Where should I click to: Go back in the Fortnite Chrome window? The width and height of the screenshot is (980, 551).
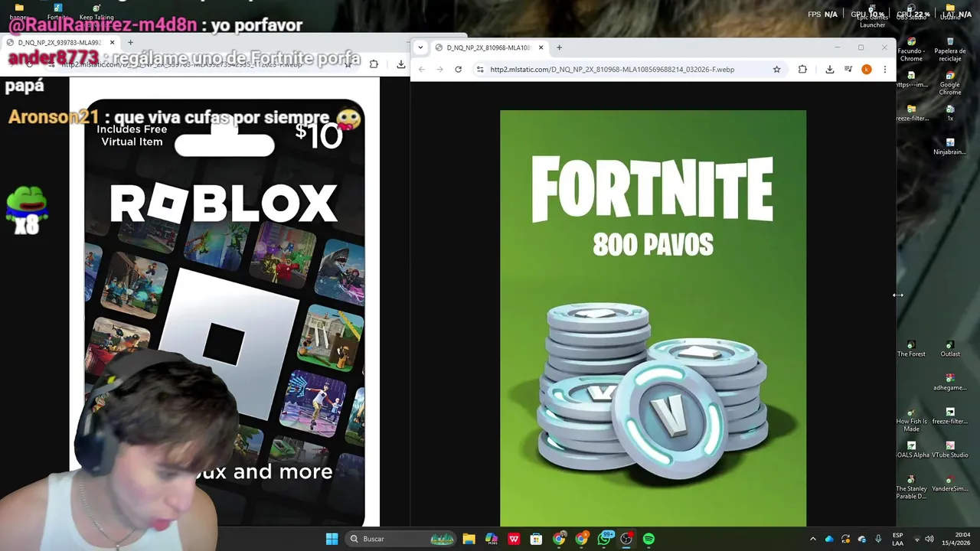(422, 70)
